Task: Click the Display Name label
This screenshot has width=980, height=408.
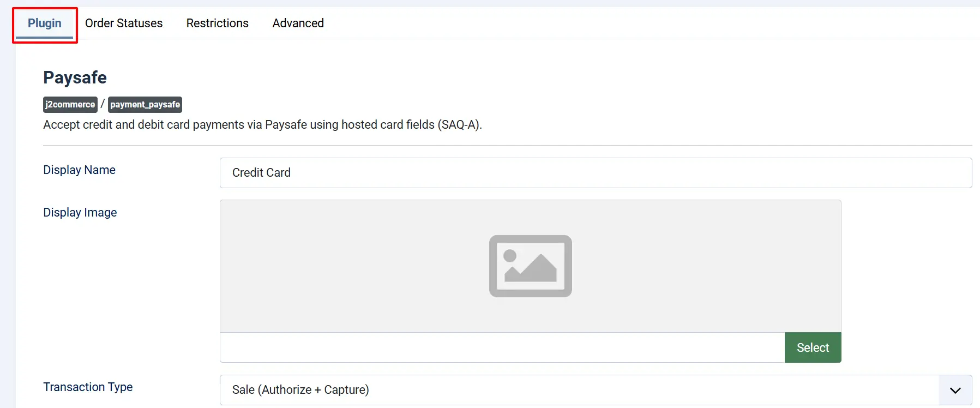Action: pos(80,170)
